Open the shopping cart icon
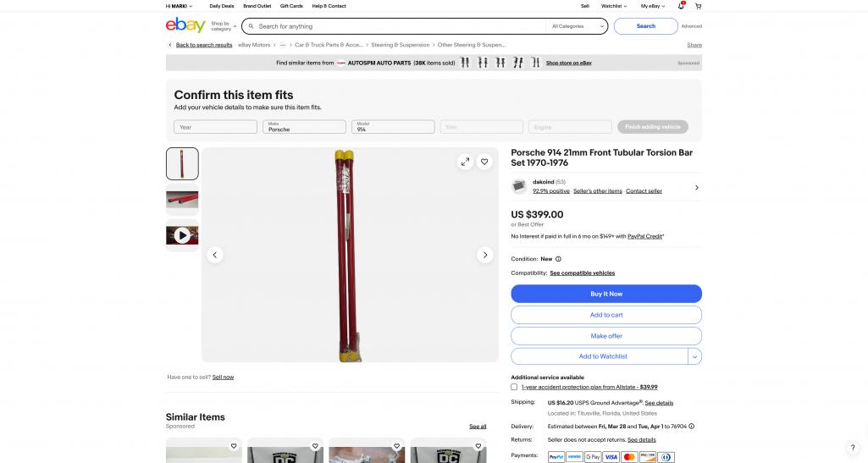The image size is (868, 463). 698,6
